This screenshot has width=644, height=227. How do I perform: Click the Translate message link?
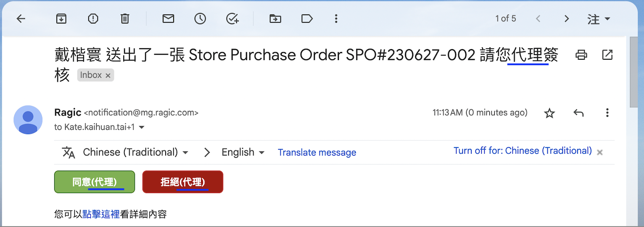tap(317, 153)
